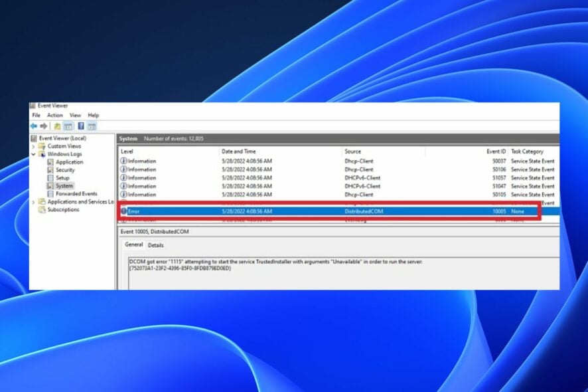Open the View menu
588x392 pixels.
pyautogui.click(x=76, y=115)
